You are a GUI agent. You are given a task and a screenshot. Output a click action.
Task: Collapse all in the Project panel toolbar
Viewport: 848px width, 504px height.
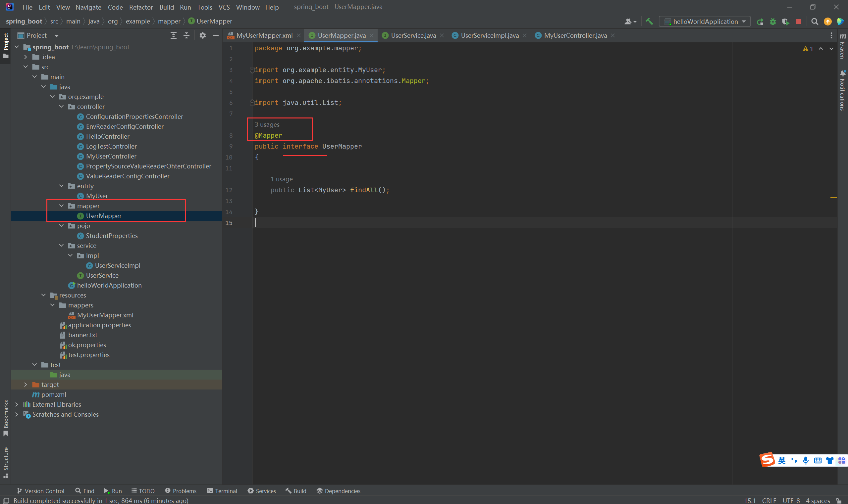pos(186,35)
